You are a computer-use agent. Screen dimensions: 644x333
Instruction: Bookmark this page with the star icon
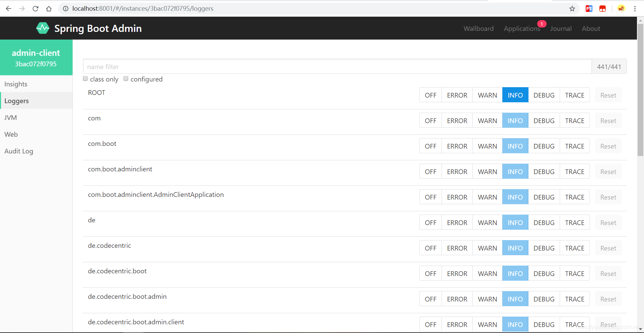click(x=572, y=9)
